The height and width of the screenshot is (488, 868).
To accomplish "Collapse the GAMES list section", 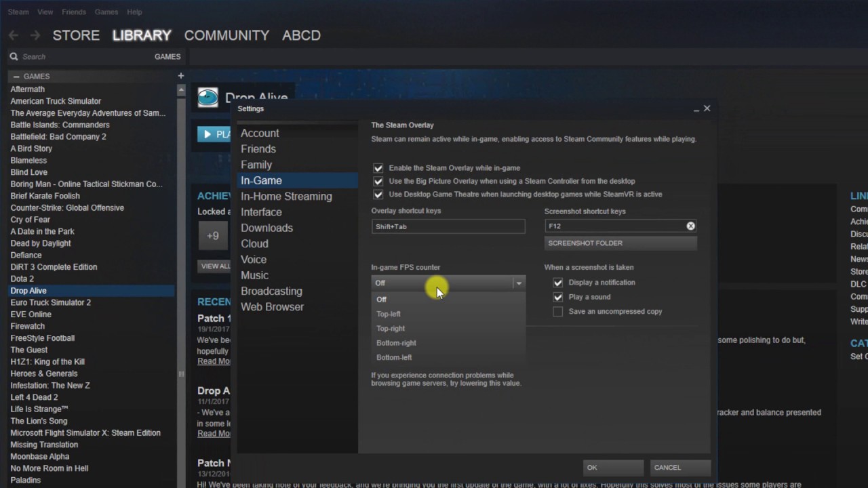I will click(x=16, y=77).
